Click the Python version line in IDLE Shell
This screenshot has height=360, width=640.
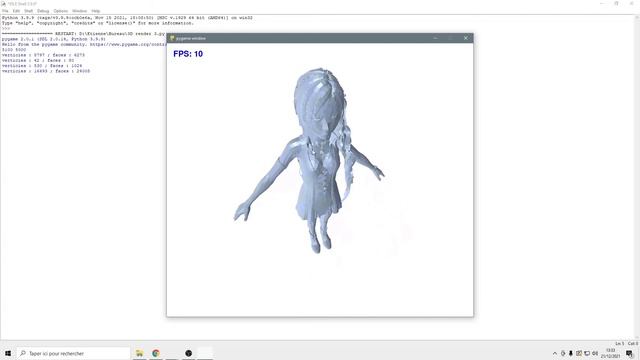tap(127, 18)
